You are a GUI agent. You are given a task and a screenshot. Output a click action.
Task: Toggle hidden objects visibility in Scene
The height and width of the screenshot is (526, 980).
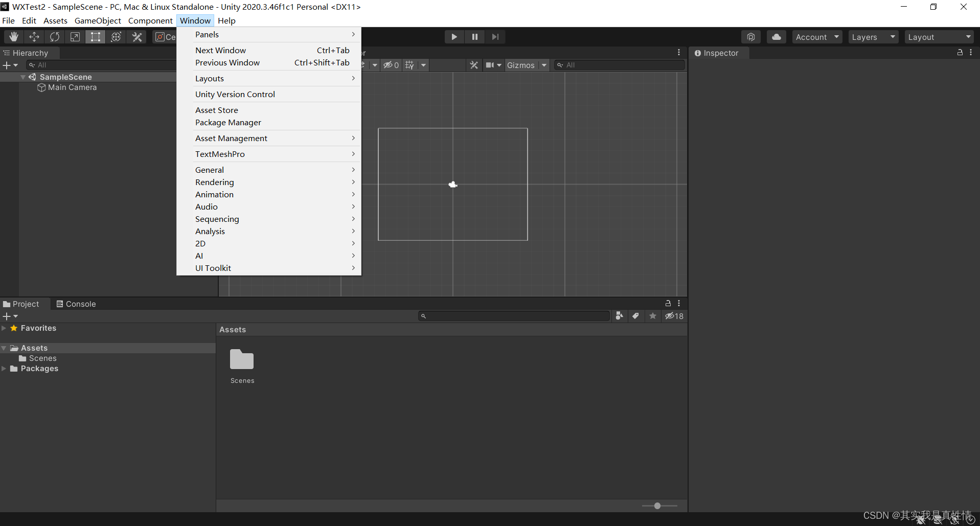[x=391, y=65]
